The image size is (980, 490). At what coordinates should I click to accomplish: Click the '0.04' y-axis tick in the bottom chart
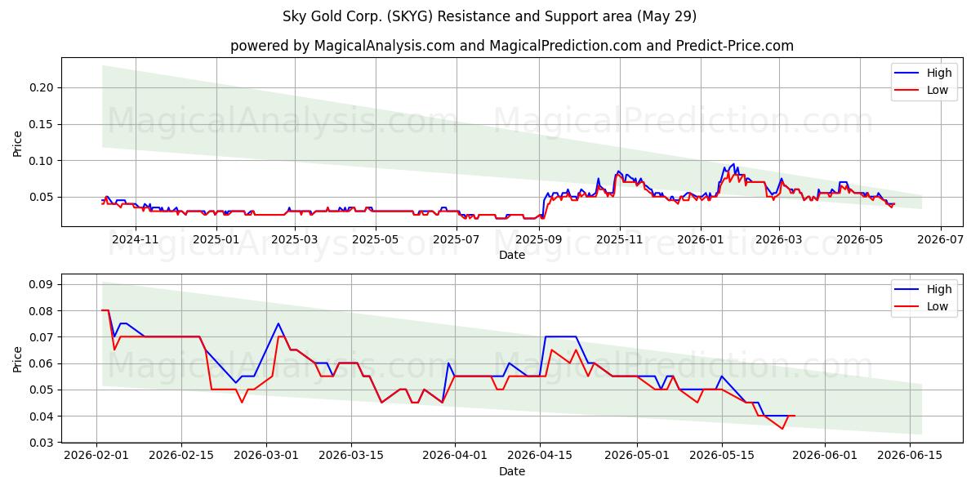pos(41,416)
